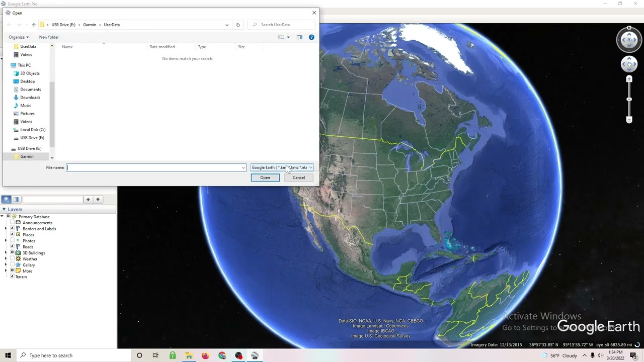Click the Cancel button in the dialog

pyautogui.click(x=299, y=177)
